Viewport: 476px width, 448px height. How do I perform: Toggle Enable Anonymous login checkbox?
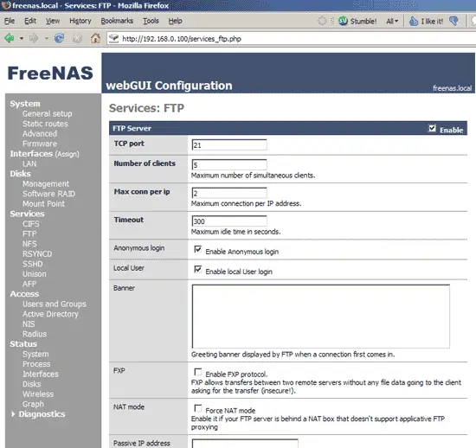197,249
